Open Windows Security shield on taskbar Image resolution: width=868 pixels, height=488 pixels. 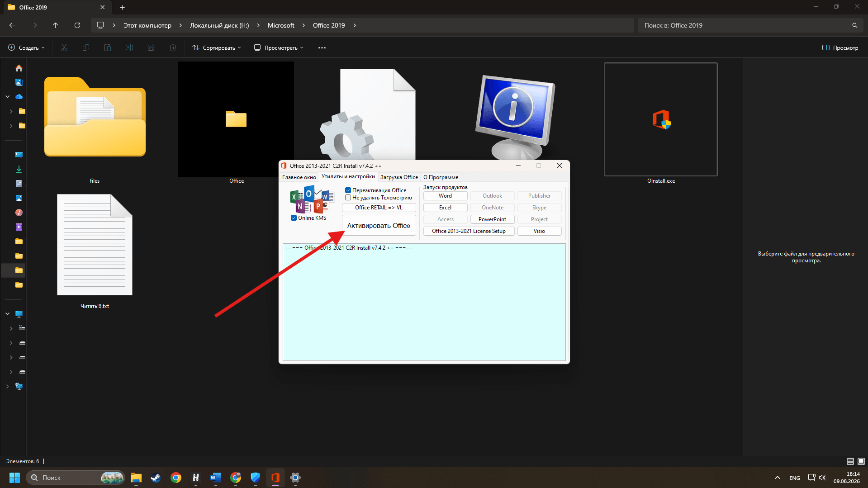[256, 478]
